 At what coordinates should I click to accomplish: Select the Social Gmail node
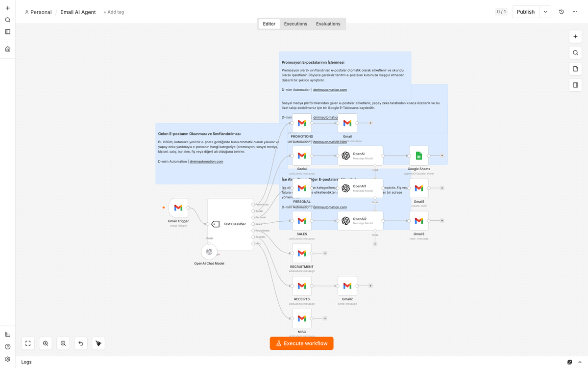coord(302,156)
